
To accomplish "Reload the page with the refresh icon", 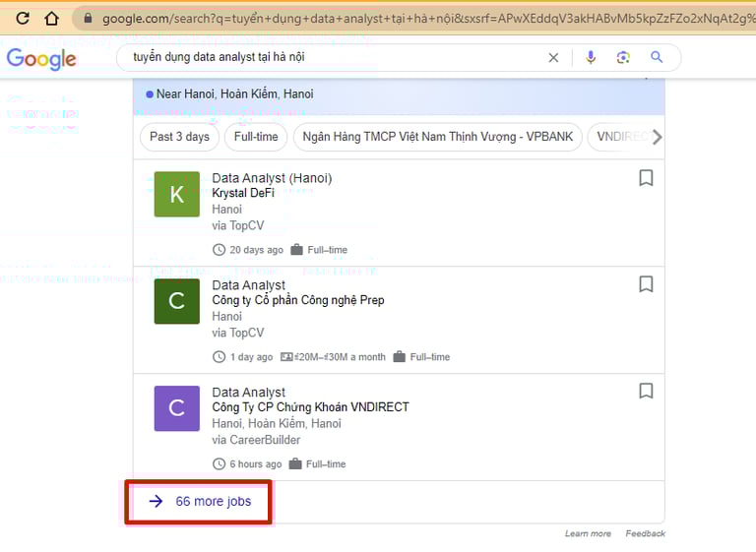I will tap(23, 19).
